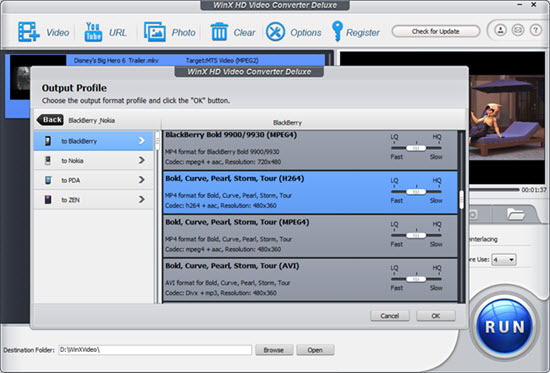This screenshot has height=373, width=550.
Task: Open Options settings icon
Action: click(275, 32)
